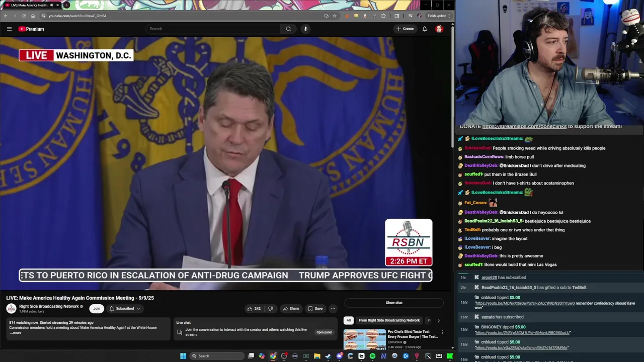Open YouTube notifications bell

click(425, 29)
